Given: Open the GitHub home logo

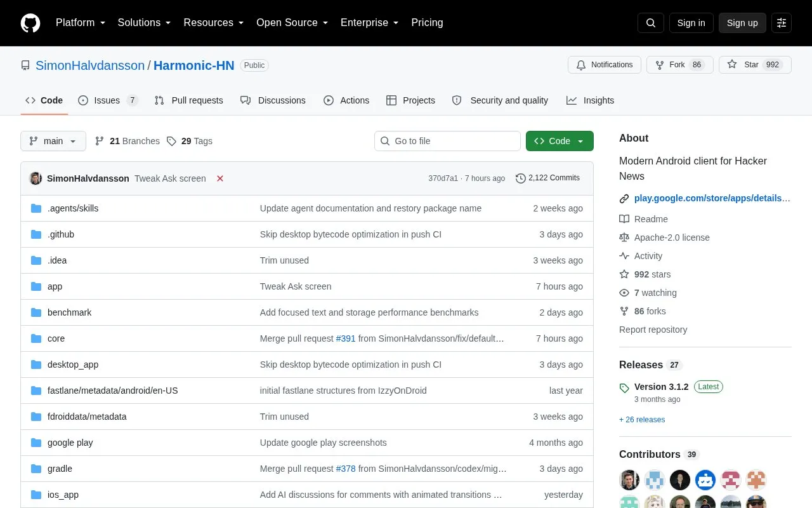Looking at the screenshot, I should 30,23.
